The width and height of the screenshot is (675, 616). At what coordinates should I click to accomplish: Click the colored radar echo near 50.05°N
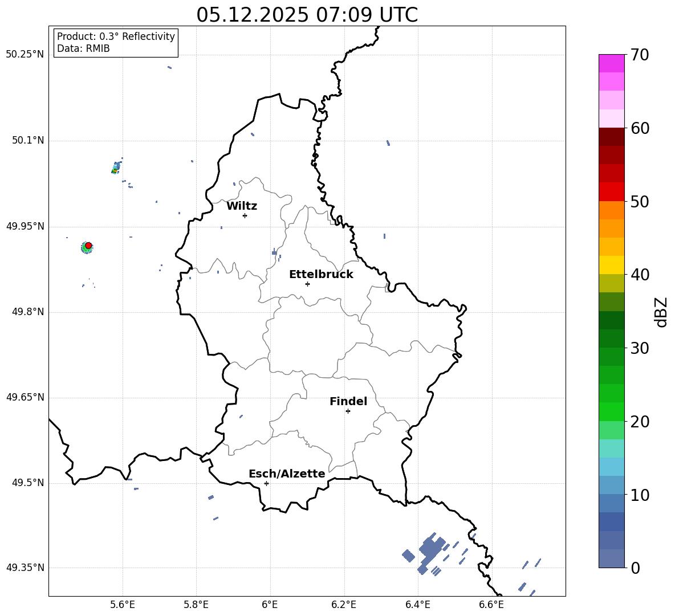click(x=116, y=167)
